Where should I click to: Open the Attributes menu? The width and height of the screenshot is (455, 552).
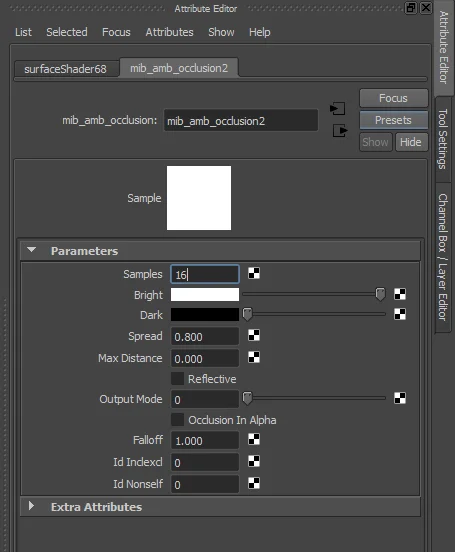169,32
